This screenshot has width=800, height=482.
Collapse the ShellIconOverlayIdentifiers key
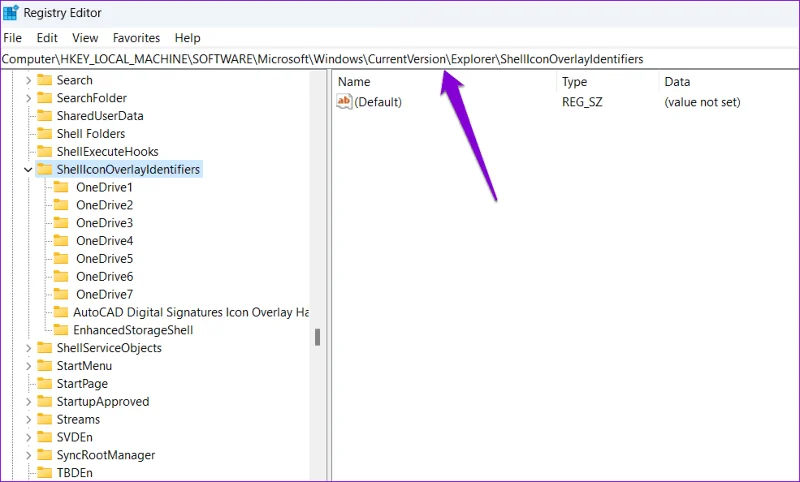tap(29, 169)
